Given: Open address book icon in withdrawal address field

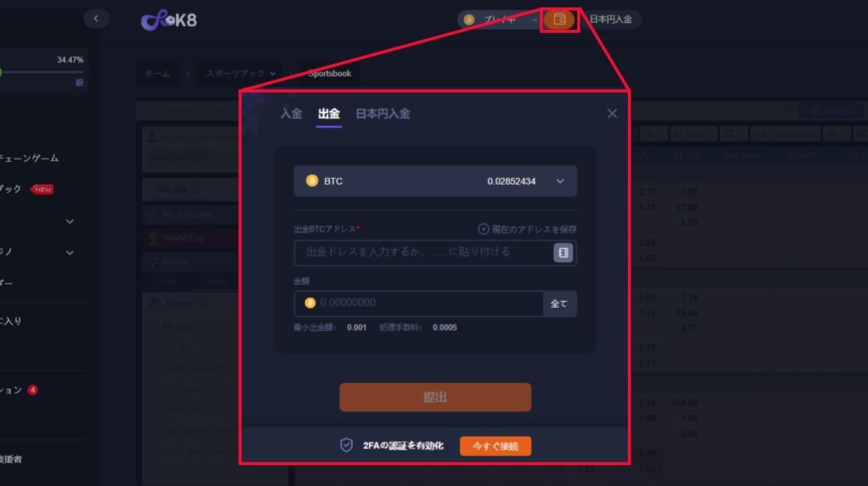Looking at the screenshot, I should coord(563,253).
